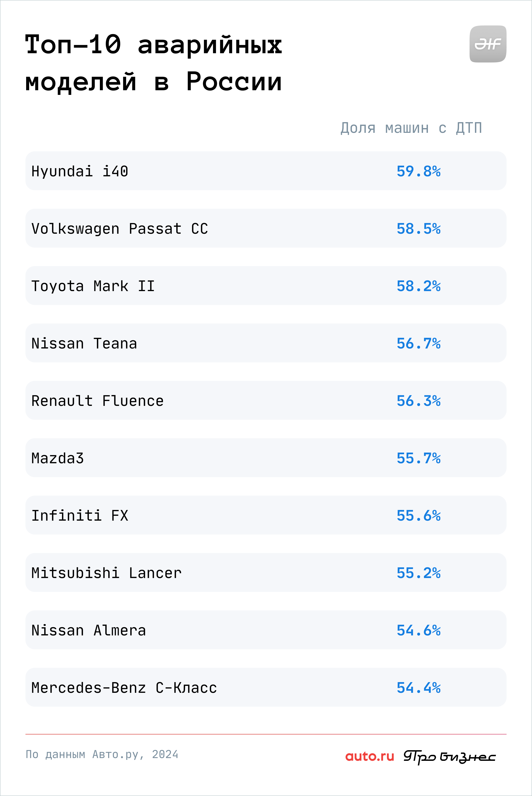Screen dimensions: 532x796
Task: Click the Mazda3 row
Action: point(266,457)
